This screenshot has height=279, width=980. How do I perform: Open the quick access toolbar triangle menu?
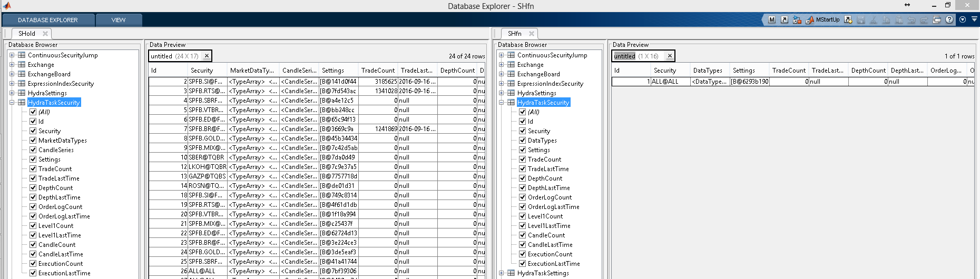[x=974, y=19]
